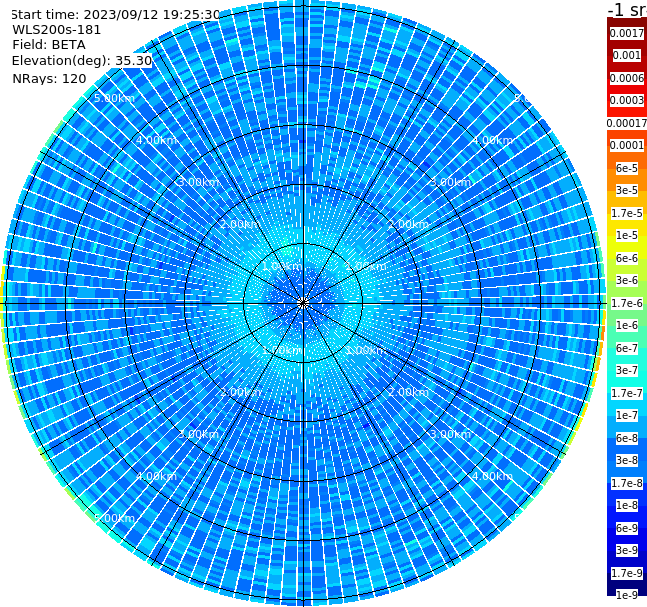Select the 3e-9 colorbar value
647x607 pixels.
coord(627,550)
